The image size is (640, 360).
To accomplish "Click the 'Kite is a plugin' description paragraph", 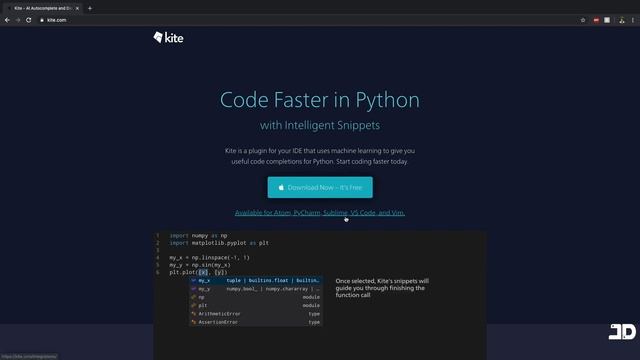I will point(320,156).
